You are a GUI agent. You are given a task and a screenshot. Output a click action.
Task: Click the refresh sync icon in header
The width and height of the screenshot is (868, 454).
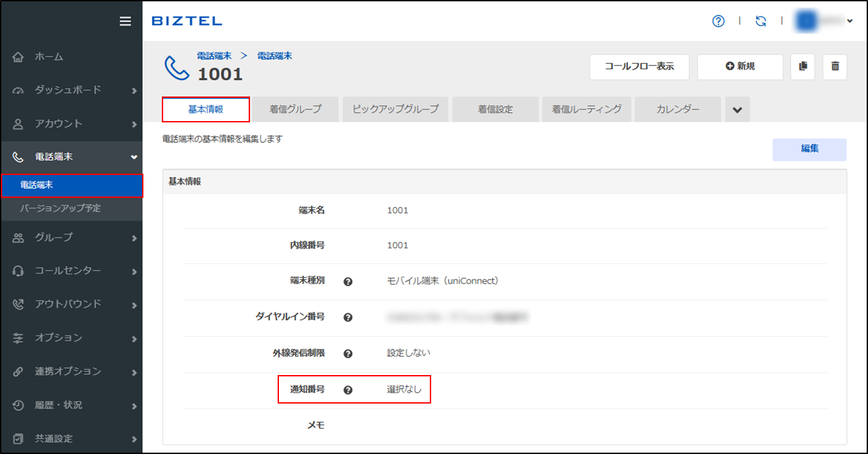(761, 21)
